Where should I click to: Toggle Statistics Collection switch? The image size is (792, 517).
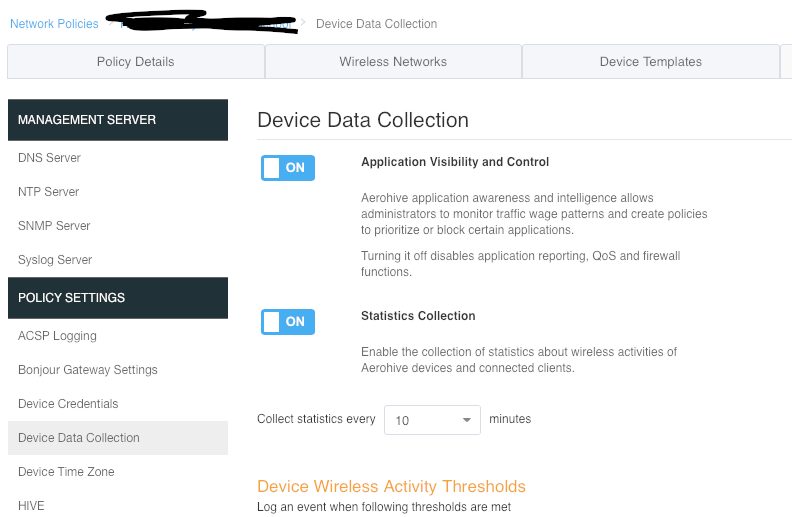point(288,322)
